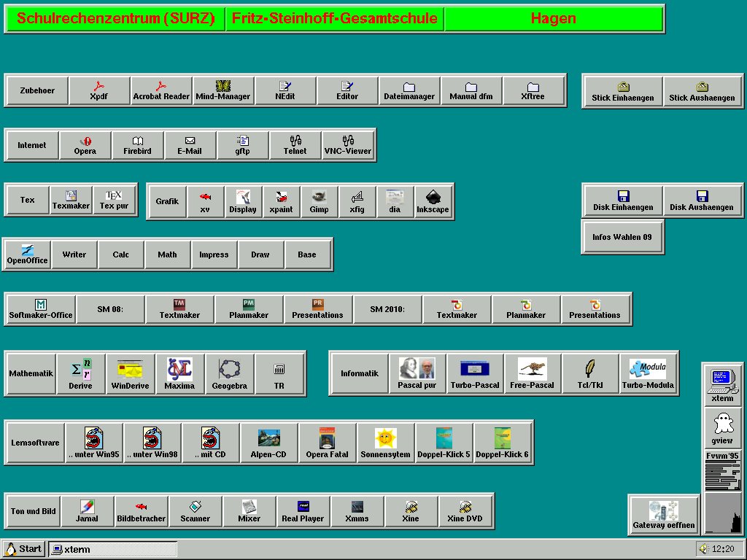The height and width of the screenshot is (560, 747).
Task: Open the Mixer
Action: (x=249, y=511)
